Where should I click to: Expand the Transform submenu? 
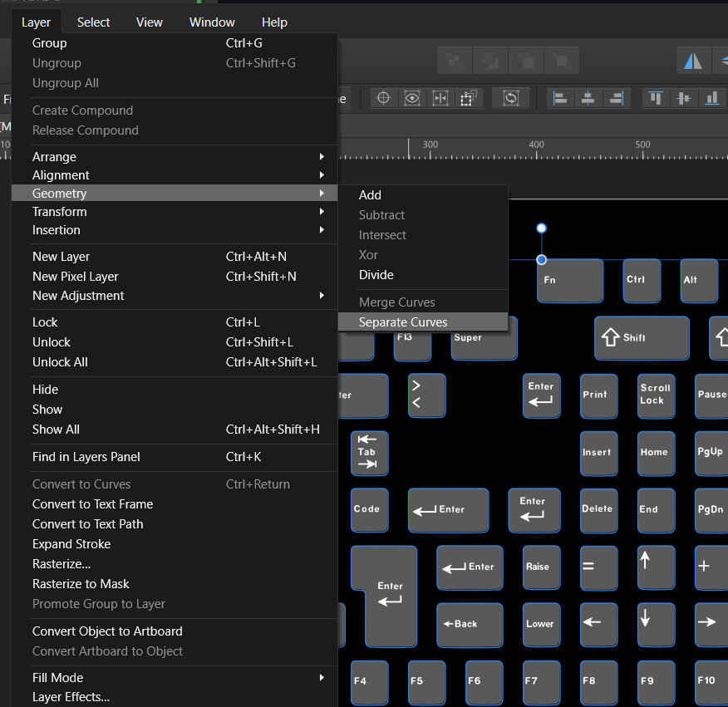coord(59,211)
